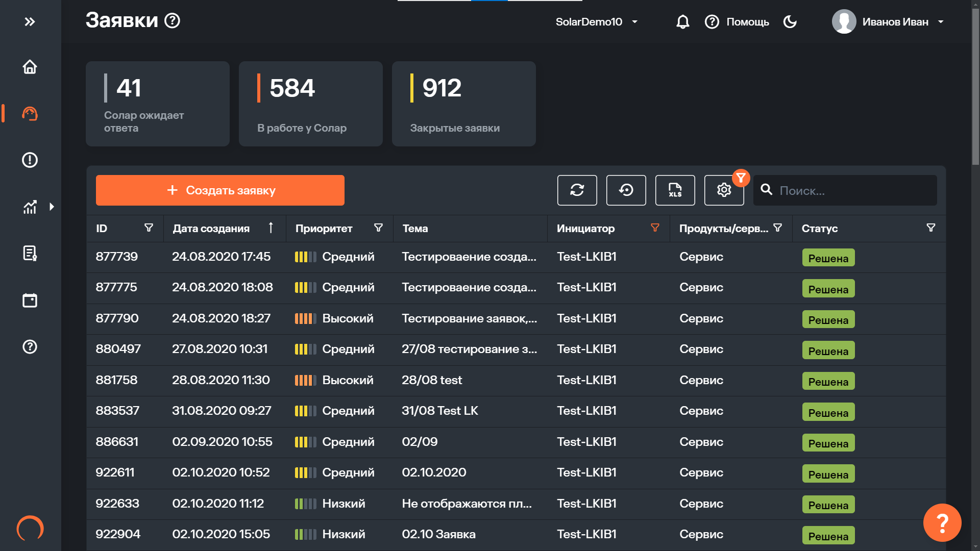The width and height of the screenshot is (980, 551).
Task: Go to home sidebar icon
Action: [30, 67]
